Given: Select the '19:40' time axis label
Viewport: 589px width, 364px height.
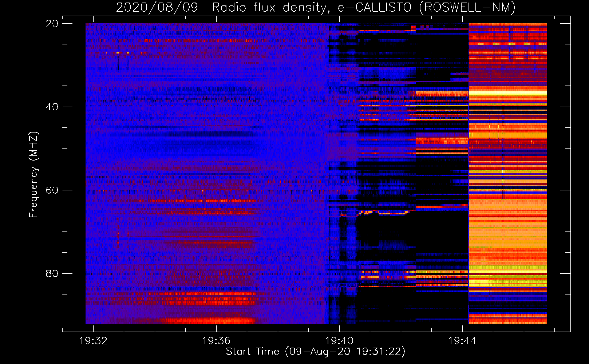Looking at the screenshot, I should (x=339, y=341).
